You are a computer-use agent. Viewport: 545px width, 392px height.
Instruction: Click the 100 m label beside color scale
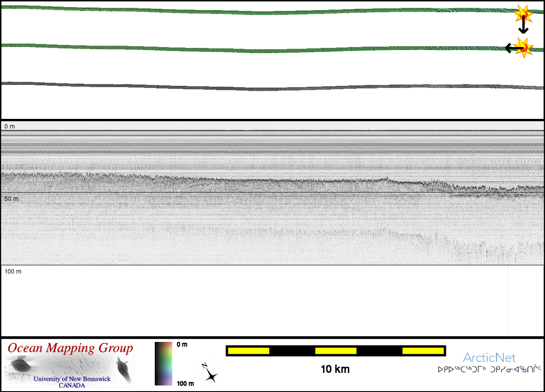(x=185, y=383)
